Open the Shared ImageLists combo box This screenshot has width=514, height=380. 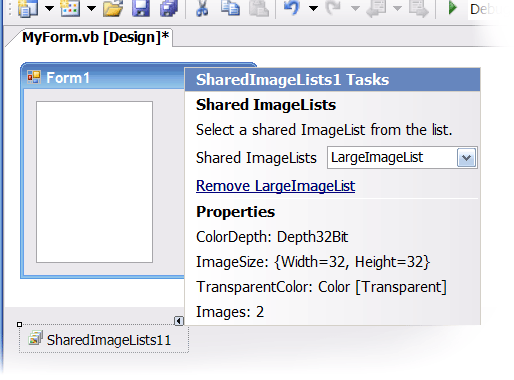tap(402, 158)
